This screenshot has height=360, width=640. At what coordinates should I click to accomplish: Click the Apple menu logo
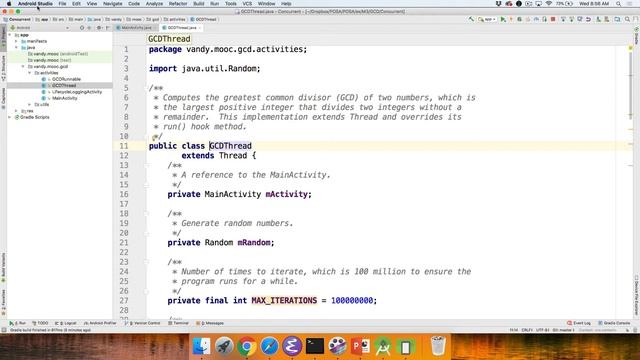pos(9,4)
